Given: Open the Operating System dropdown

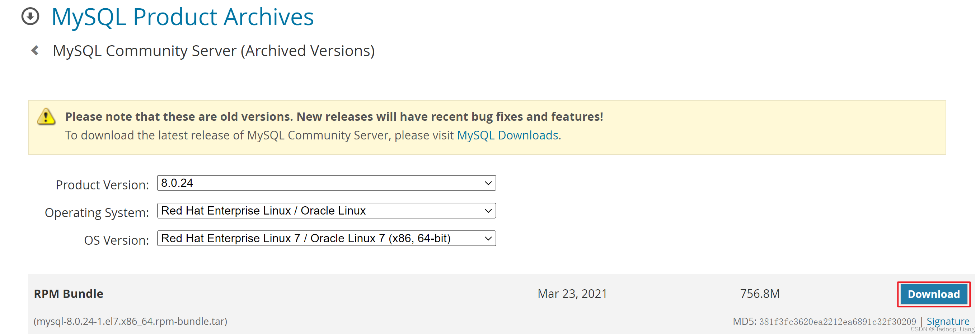Looking at the screenshot, I should click(327, 211).
